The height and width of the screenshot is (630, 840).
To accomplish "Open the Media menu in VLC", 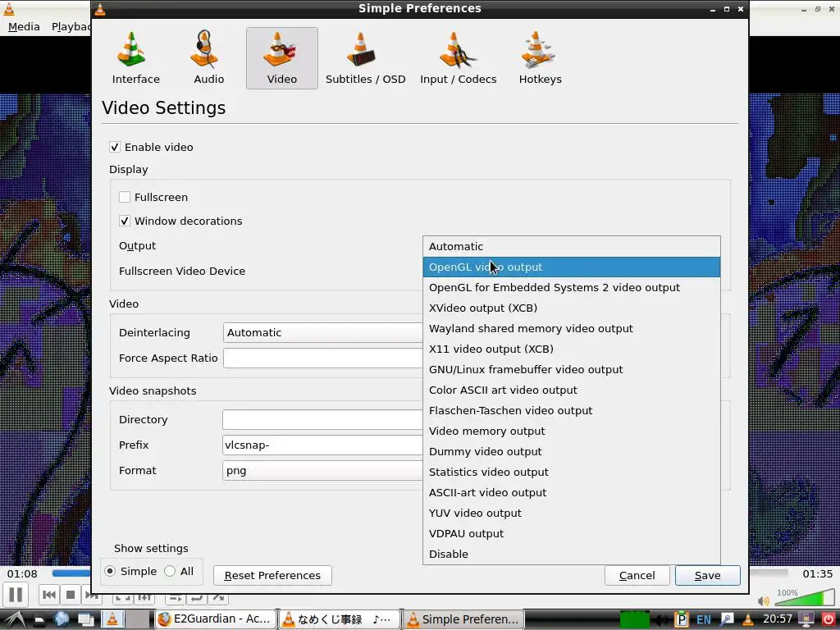I will [x=24, y=27].
